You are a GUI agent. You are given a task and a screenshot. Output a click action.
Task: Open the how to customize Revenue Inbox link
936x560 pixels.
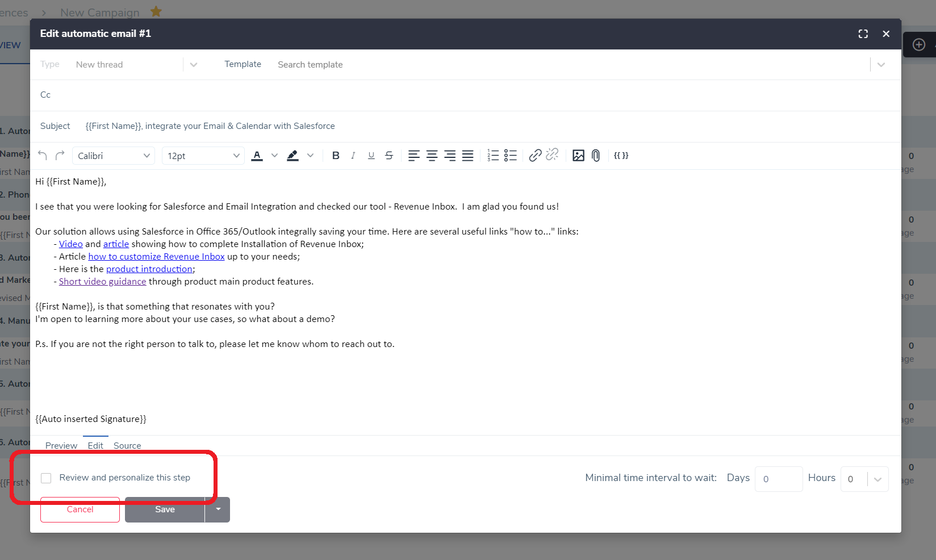(157, 257)
